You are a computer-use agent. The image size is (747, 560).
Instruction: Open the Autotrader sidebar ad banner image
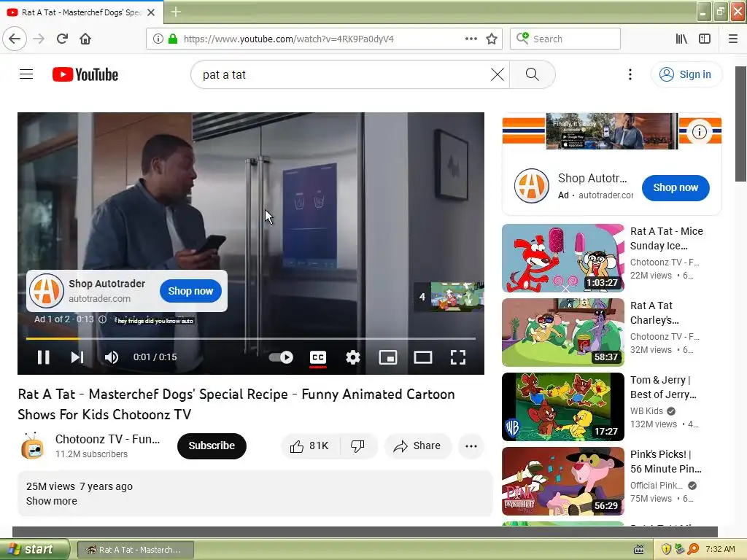coord(612,131)
